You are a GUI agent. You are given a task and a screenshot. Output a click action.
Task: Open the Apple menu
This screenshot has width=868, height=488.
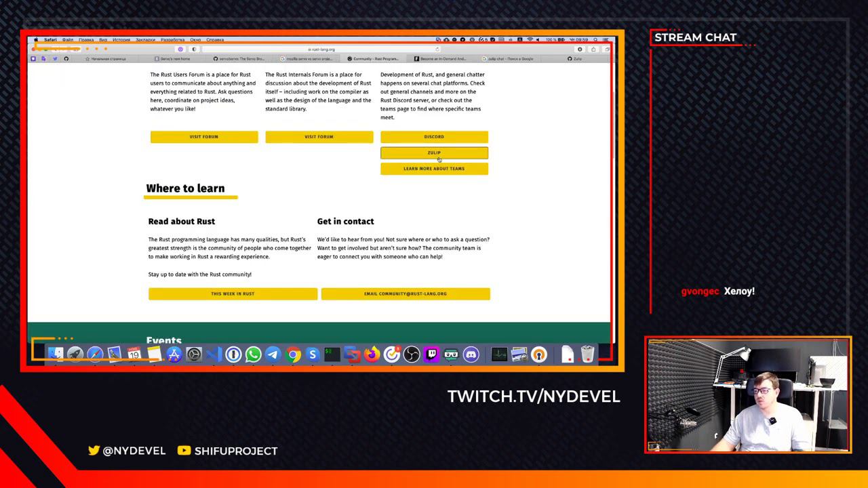click(36, 40)
